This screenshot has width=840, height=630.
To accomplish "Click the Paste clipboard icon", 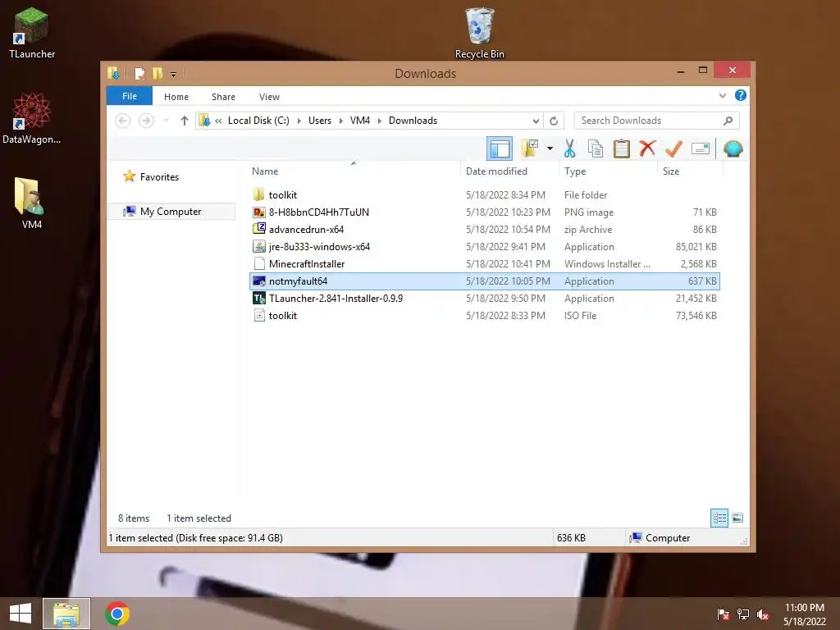I will tap(622, 148).
